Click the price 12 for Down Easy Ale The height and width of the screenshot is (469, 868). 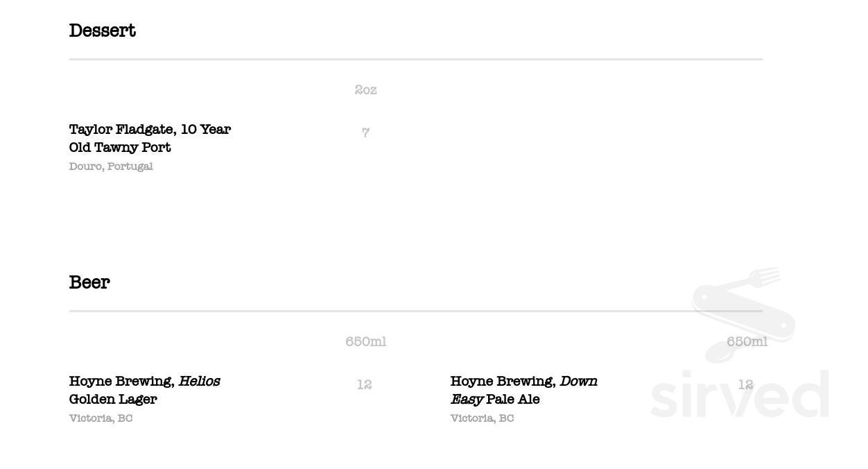point(746,384)
